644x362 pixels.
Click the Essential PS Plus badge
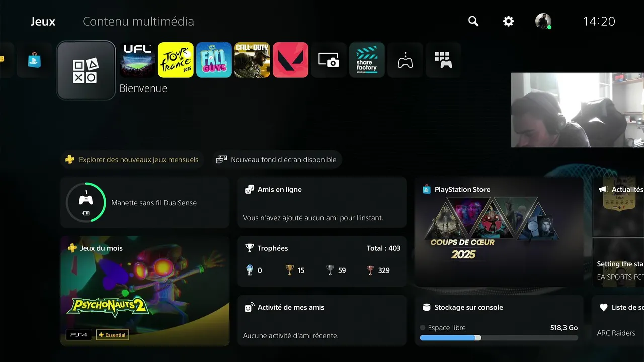coord(113,335)
